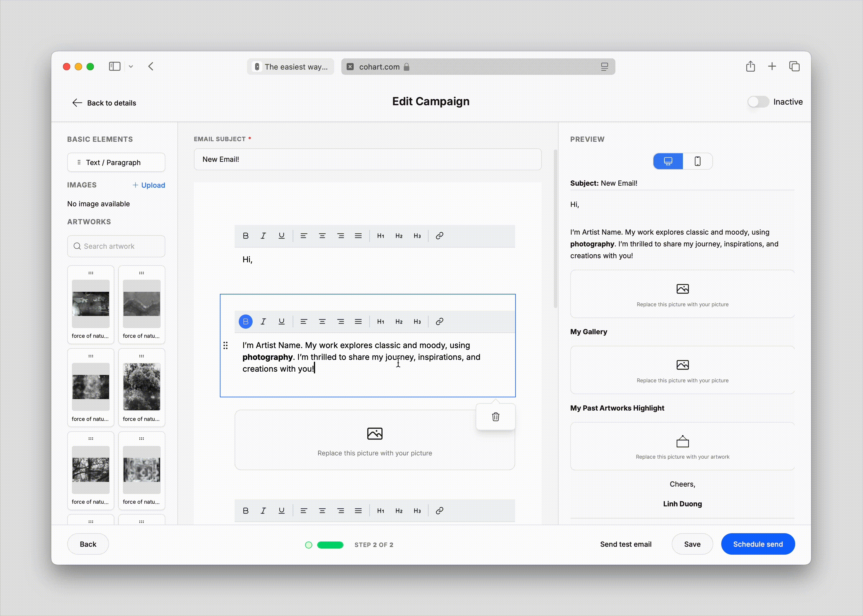Select the first artwork thumbnail in ARTWORKS
863x616 pixels.
pos(91,304)
